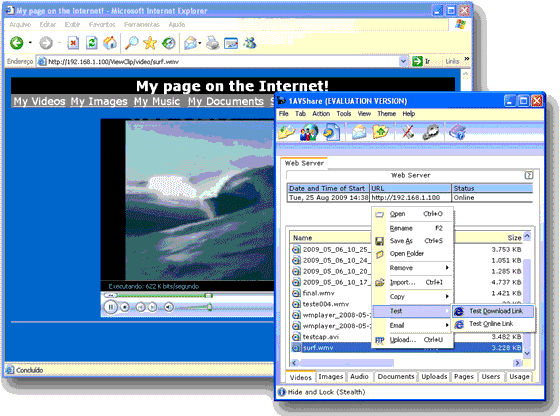
Task: Open the My Videos link on the web page
Action: 39,101
